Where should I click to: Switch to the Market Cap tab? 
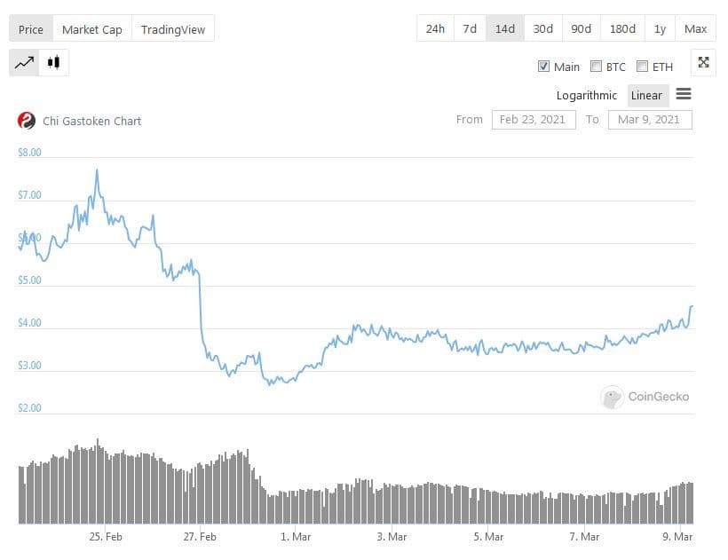tap(92, 29)
